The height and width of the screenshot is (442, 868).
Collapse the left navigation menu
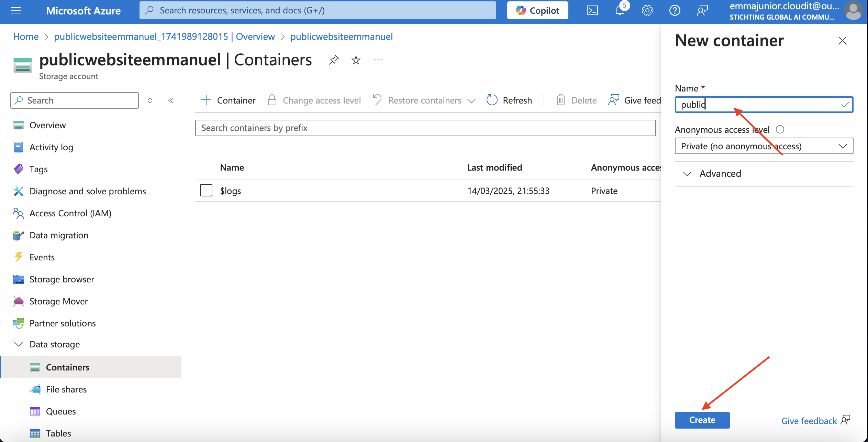pos(170,100)
